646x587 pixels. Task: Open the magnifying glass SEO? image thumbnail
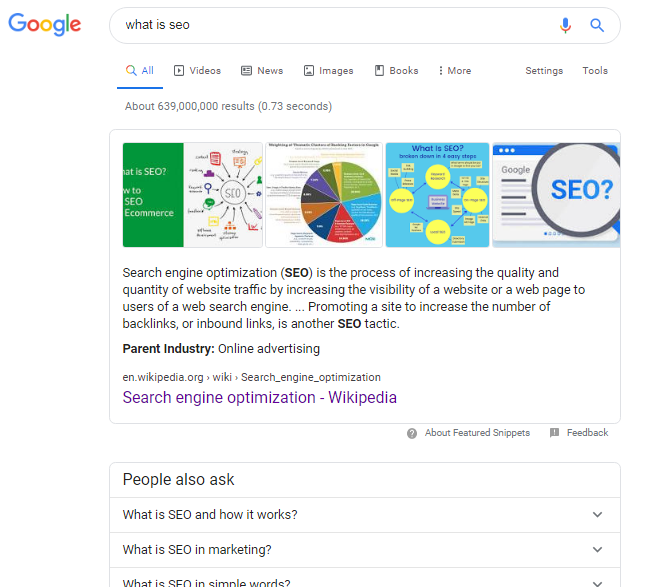coord(556,195)
